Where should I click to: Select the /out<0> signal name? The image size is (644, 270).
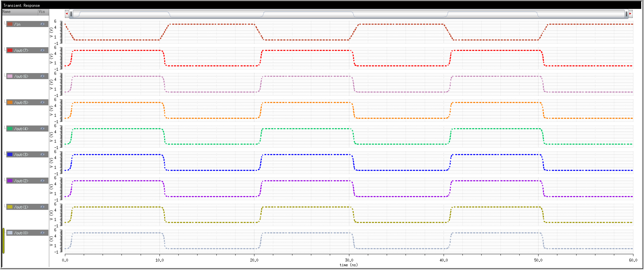21,233
